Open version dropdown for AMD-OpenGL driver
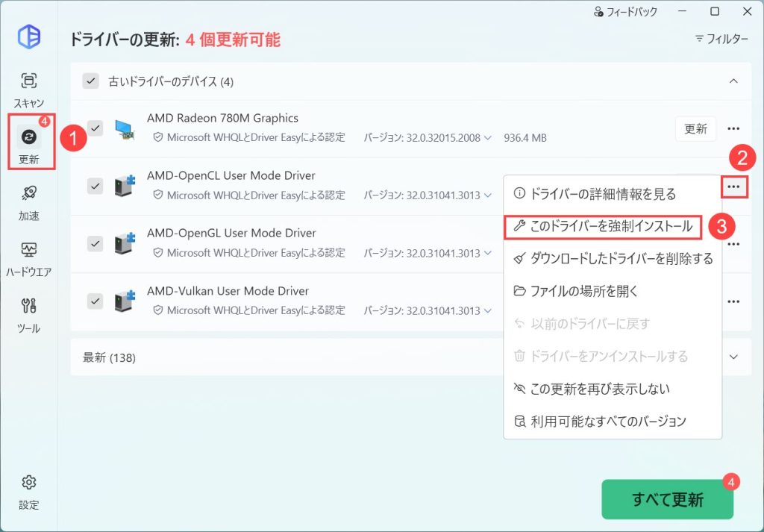The height and width of the screenshot is (532, 764). (488, 254)
